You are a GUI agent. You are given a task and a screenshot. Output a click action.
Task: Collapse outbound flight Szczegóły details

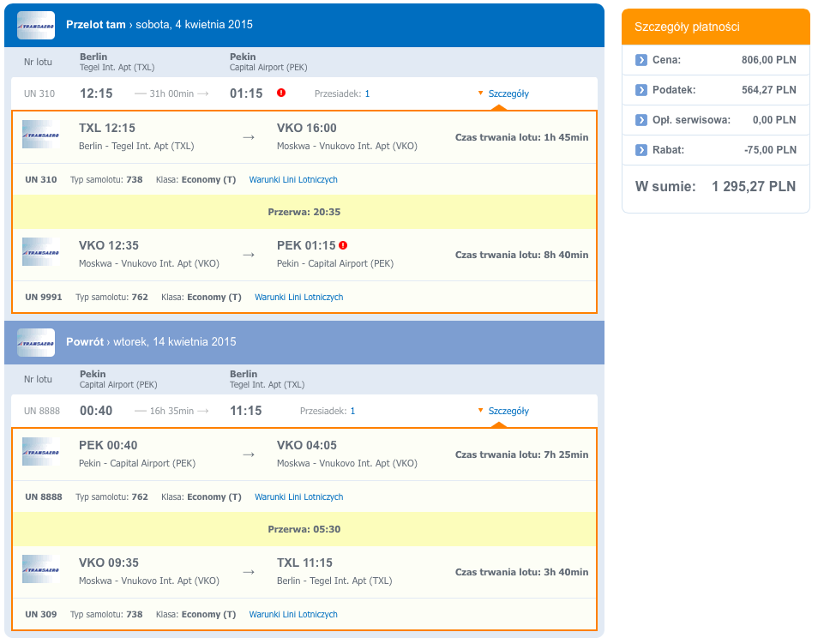pyautogui.click(x=508, y=93)
